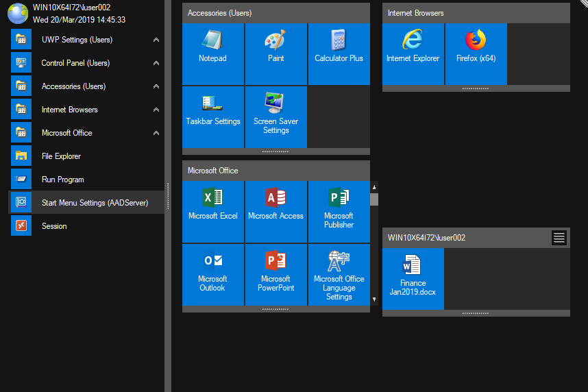Collapse the Microsoft Office sidebar chevron
The image size is (588, 392).
156,133
